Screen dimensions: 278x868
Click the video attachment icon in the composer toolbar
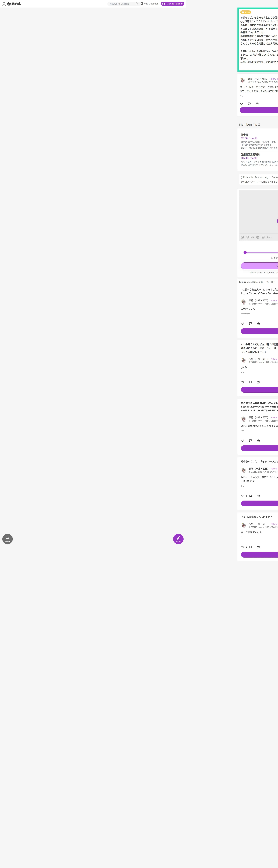click(247, 237)
